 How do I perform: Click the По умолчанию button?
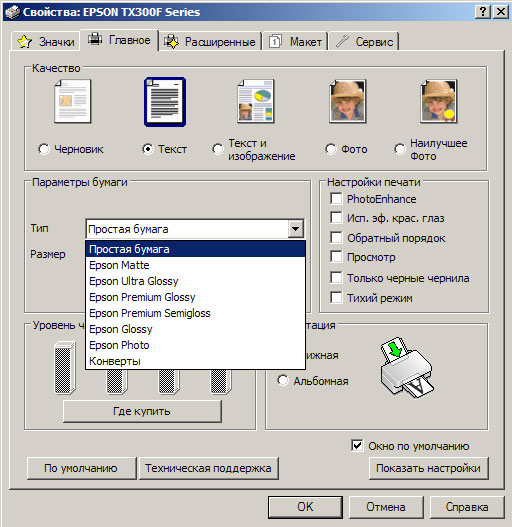tap(81, 468)
